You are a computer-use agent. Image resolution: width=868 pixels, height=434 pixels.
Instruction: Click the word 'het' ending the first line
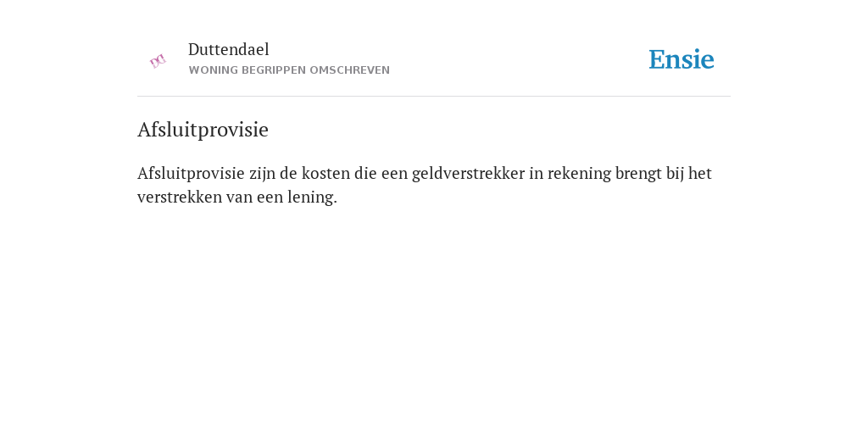pyautogui.click(x=699, y=173)
